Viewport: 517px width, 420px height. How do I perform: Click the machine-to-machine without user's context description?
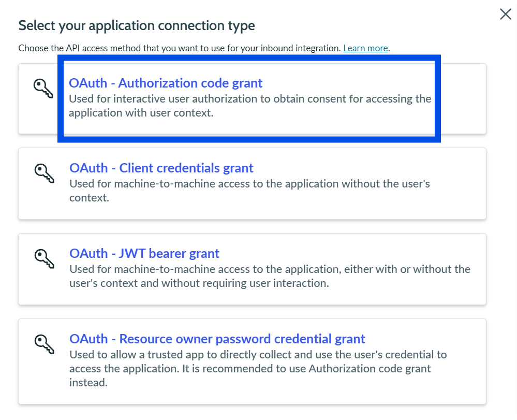point(249,191)
